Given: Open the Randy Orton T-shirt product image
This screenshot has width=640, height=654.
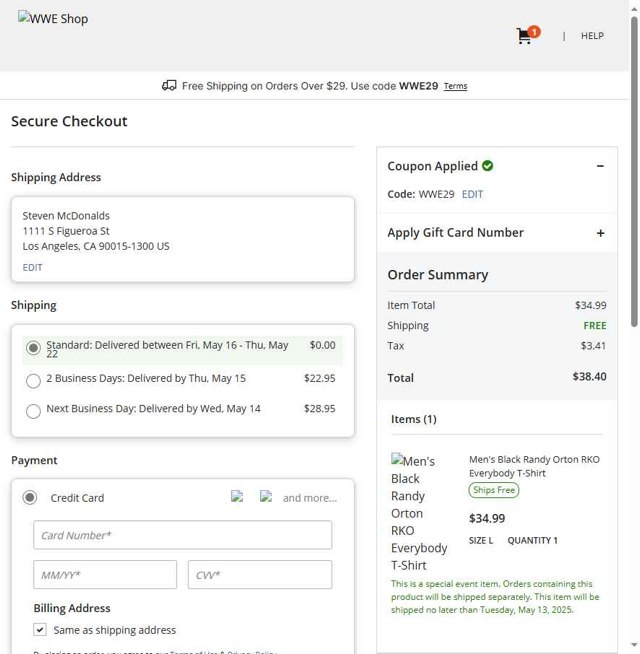Looking at the screenshot, I should (419, 512).
